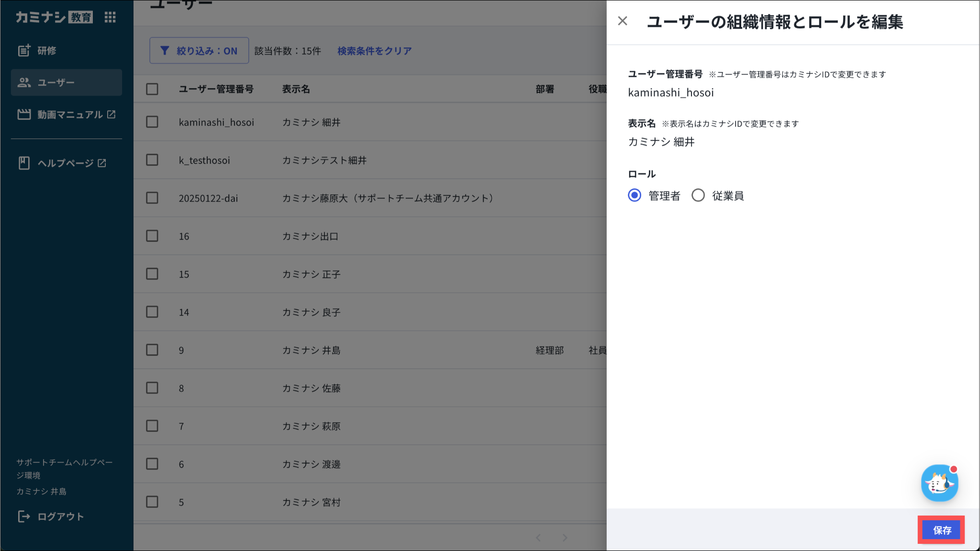Open the ヘルプページ help page link
The height and width of the screenshot is (551, 980).
[x=66, y=163]
